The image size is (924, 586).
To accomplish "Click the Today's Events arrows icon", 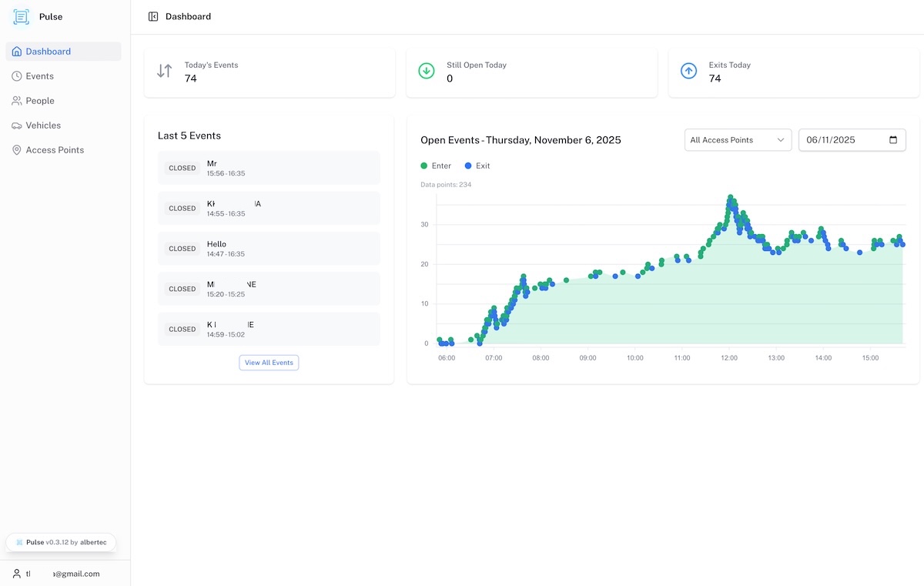I will pos(164,71).
